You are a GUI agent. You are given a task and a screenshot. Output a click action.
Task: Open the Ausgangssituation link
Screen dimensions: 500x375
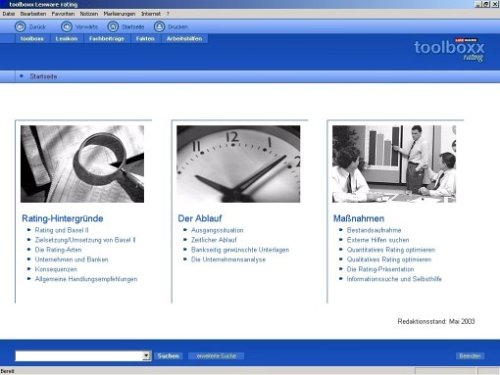(x=217, y=230)
